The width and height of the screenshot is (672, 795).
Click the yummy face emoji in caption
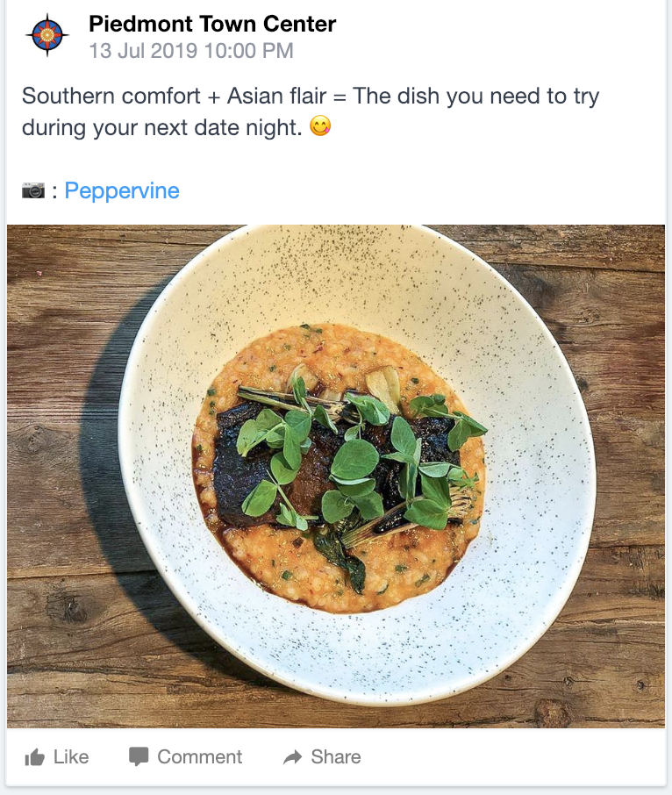[321, 127]
